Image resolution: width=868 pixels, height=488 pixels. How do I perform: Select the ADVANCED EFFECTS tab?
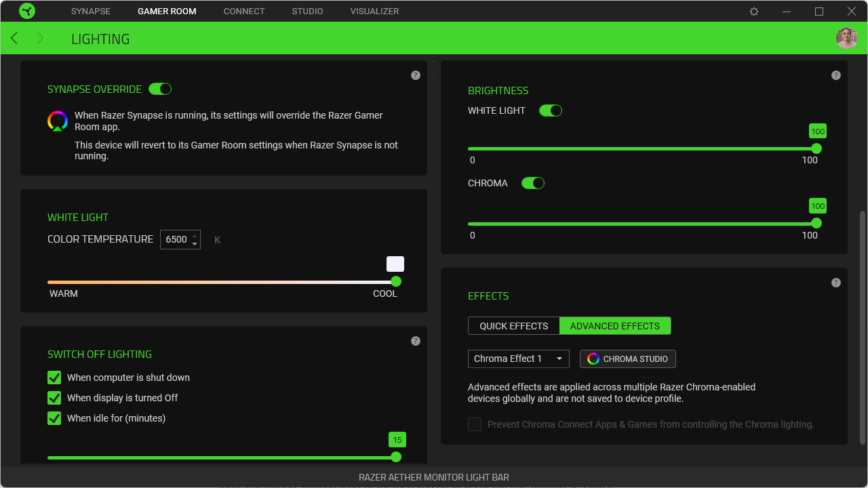[x=615, y=326]
